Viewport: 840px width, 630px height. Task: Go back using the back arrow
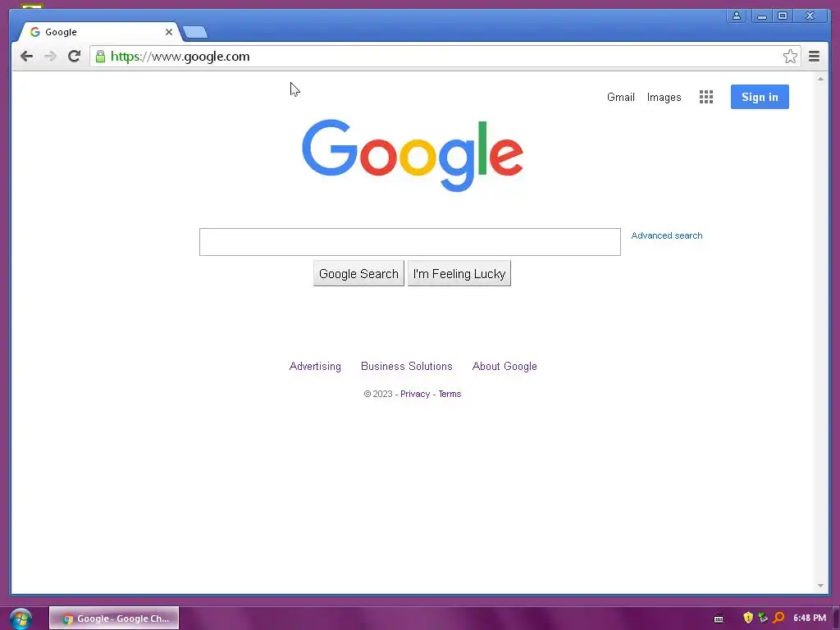click(26, 57)
